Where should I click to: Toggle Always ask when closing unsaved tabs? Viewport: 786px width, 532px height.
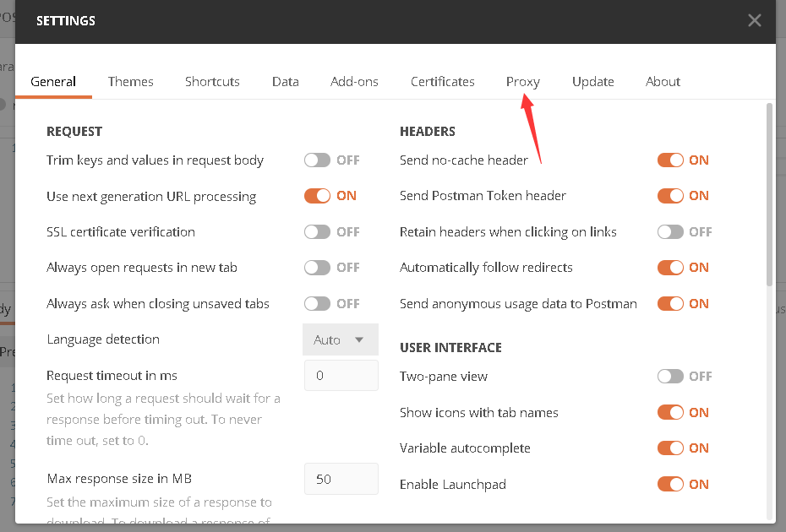coord(319,303)
